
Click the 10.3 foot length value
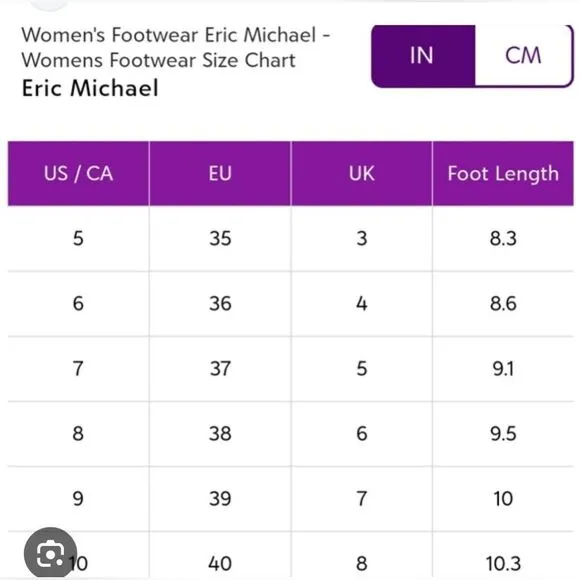(503, 564)
